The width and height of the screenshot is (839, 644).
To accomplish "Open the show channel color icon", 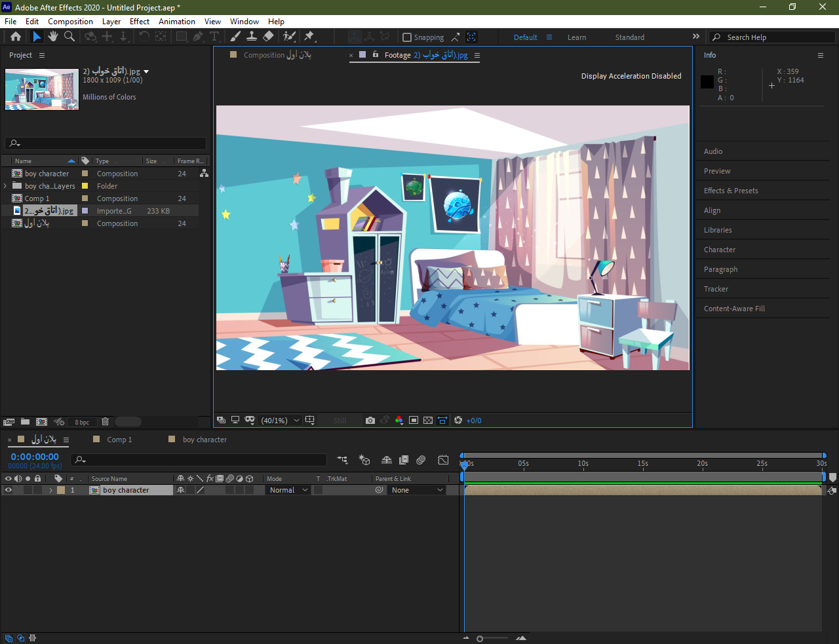I will 399,421.
